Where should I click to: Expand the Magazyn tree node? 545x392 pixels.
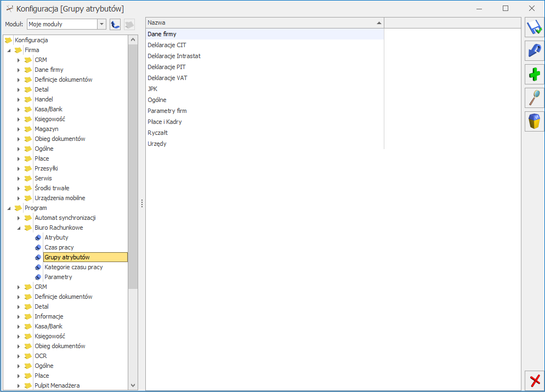19,129
